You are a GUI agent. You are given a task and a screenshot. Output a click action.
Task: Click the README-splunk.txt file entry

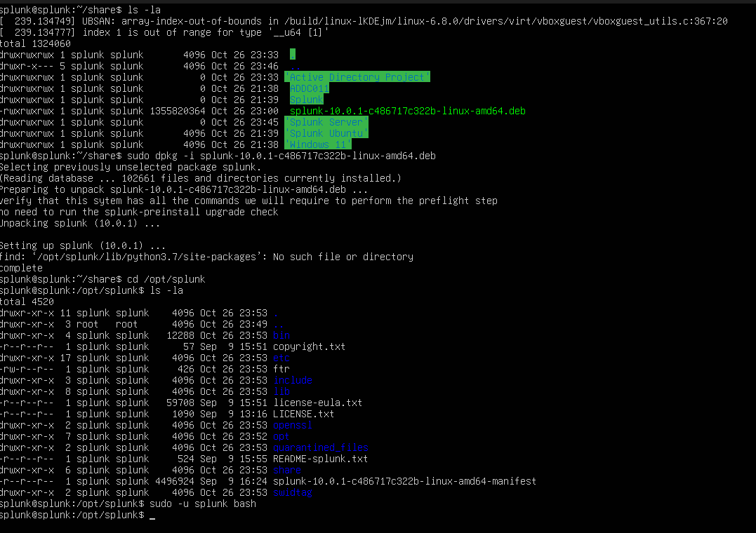coord(321,459)
